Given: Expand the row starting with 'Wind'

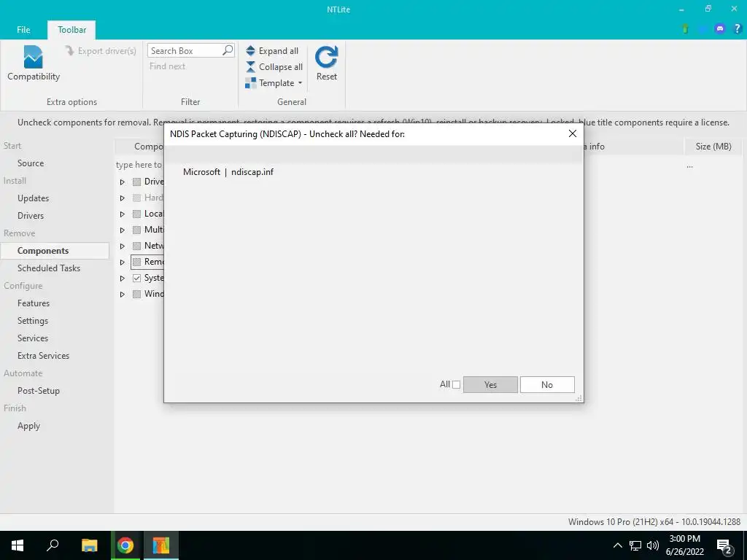Looking at the screenshot, I should click(123, 295).
